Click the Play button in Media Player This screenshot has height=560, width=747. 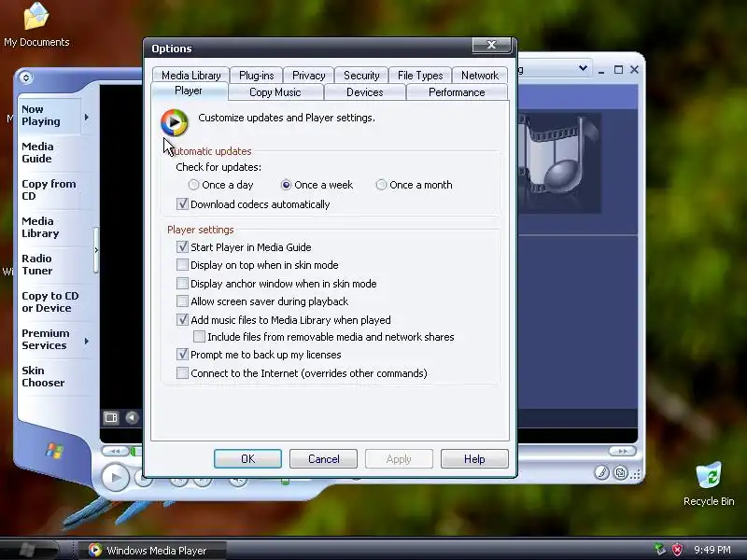pyautogui.click(x=115, y=477)
